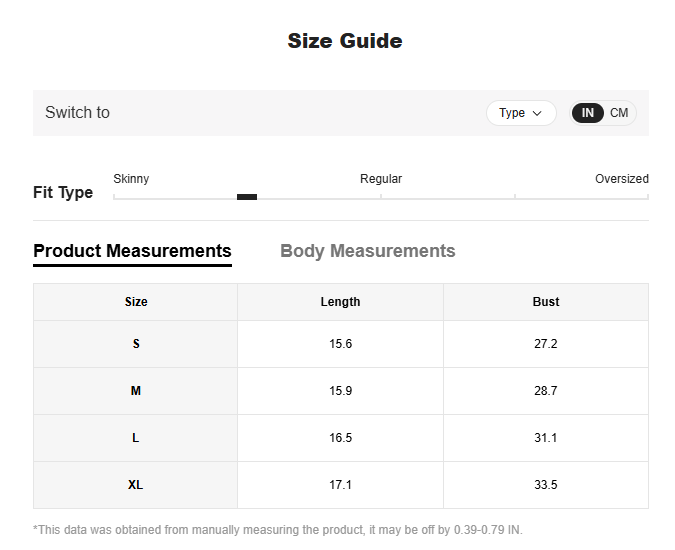Screen dimensions: 675x550
Task: Open the Body Measurements tab
Action: coord(368,251)
